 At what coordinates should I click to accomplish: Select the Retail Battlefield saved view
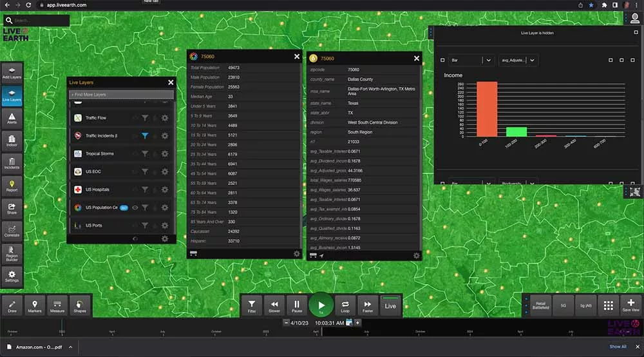pyautogui.click(x=540, y=305)
